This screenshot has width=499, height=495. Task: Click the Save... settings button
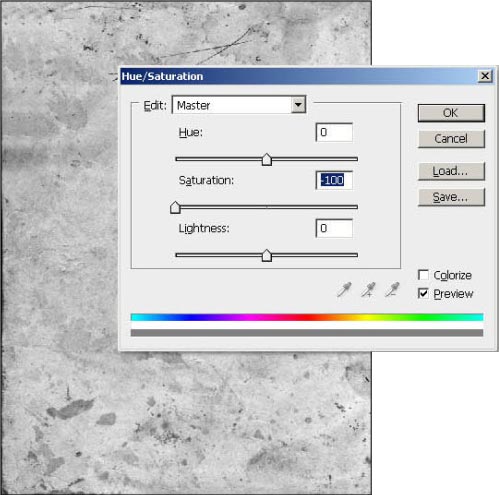coord(451,197)
